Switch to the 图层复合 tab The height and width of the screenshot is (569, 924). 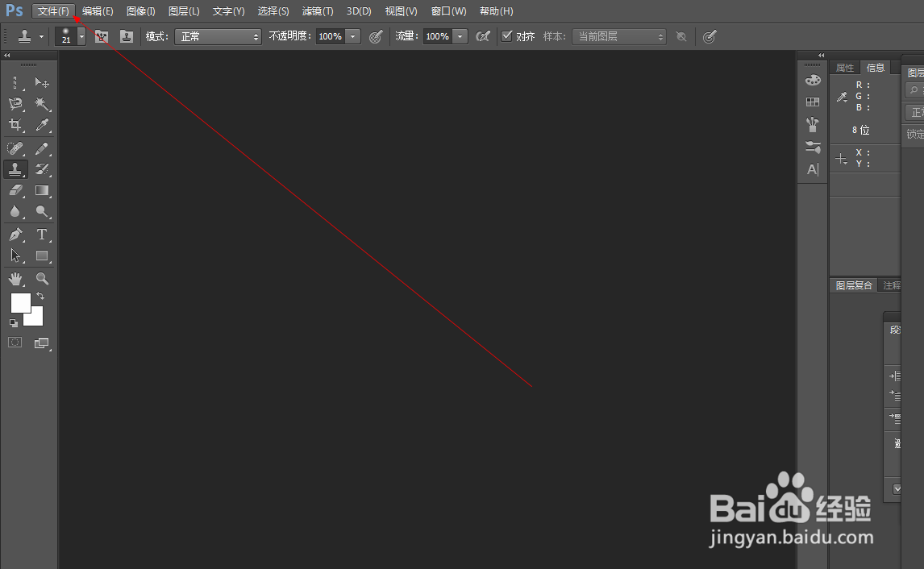854,285
